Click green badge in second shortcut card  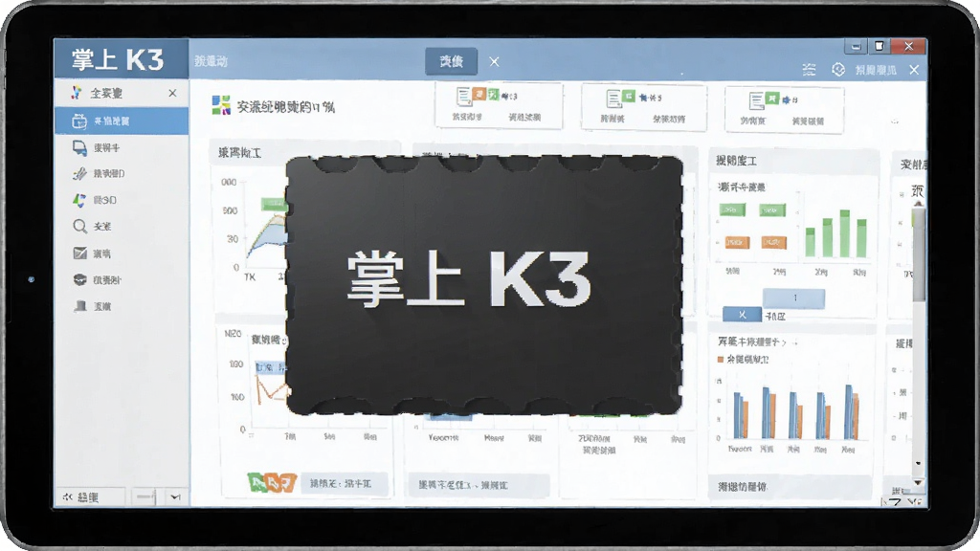click(x=629, y=97)
